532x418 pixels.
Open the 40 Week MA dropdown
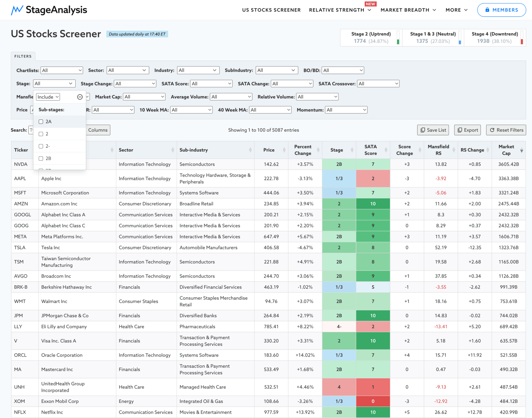(270, 110)
